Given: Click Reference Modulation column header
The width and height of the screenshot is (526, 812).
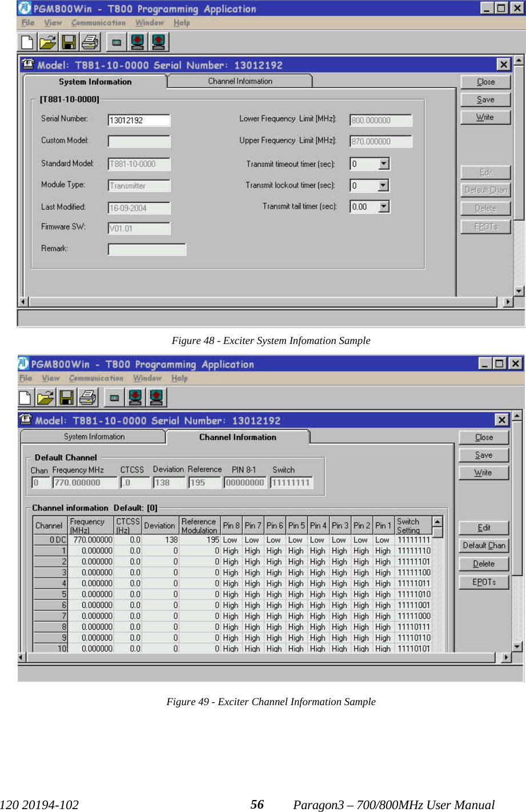Looking at the screenshot, I should point(200,526).
